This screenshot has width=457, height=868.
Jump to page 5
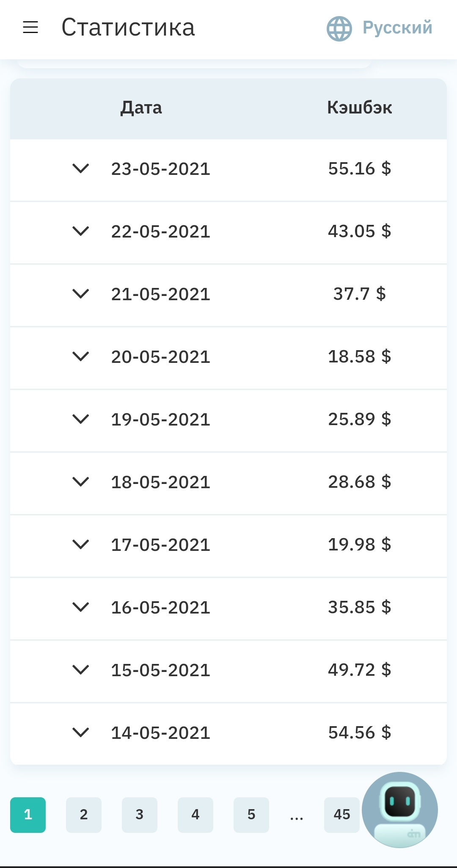point(251,815)
